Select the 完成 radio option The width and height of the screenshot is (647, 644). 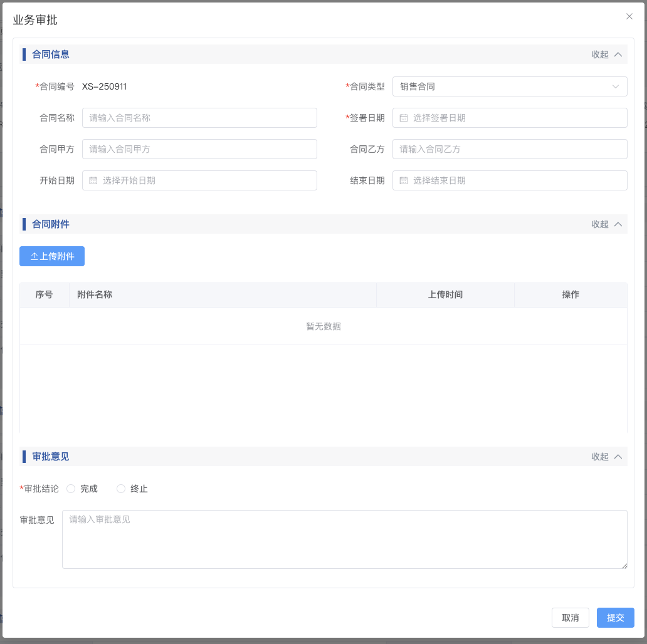[x=71, y=489]
